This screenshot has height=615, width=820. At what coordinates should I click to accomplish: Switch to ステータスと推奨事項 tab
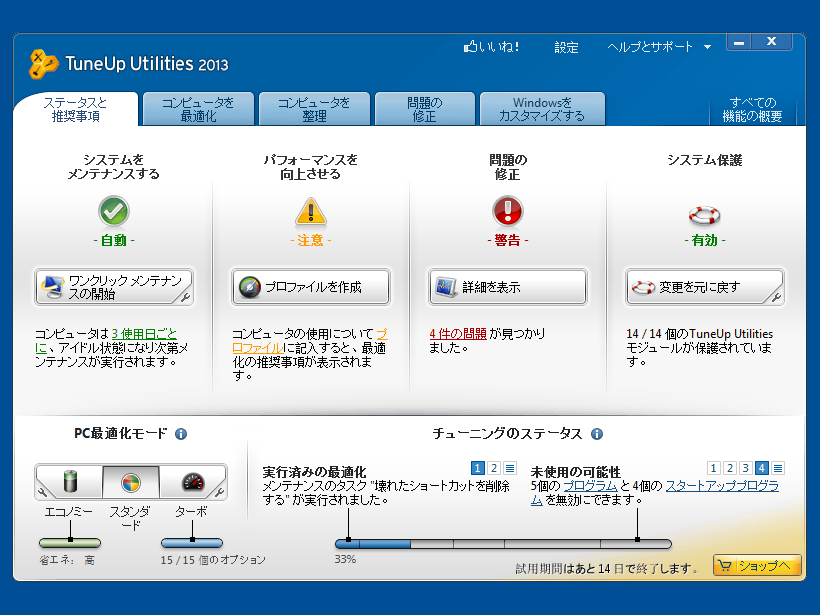76,109
